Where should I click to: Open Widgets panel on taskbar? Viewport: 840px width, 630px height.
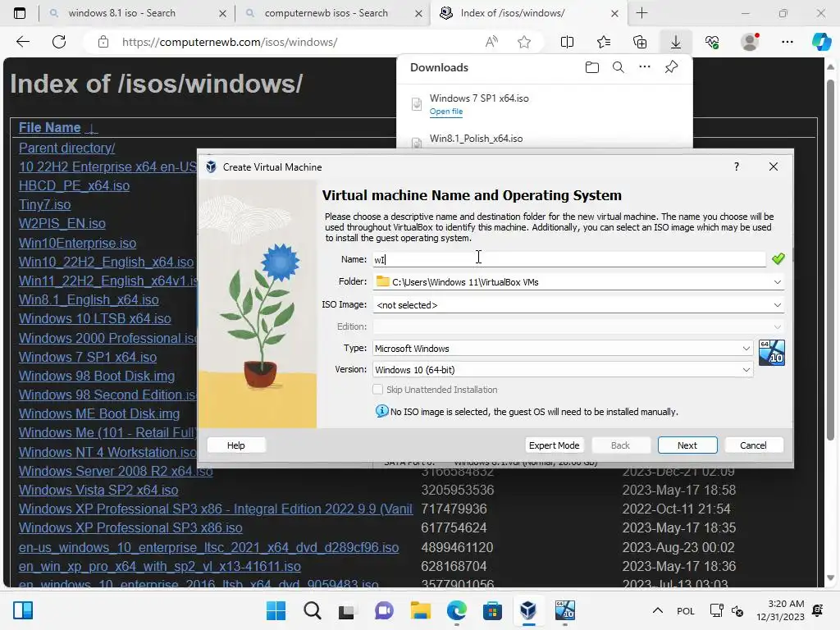coord(23,610)
